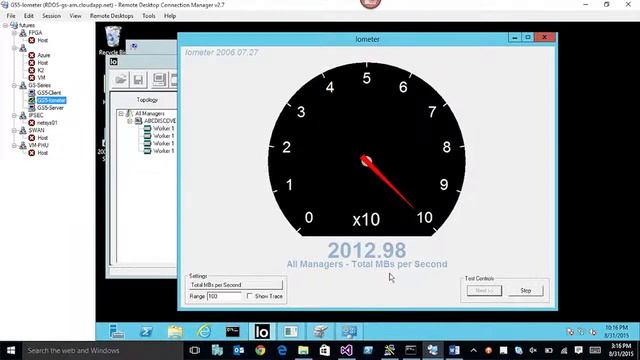
Task: Click the Search the web and Windows box
Action: [x=102, y=350]
